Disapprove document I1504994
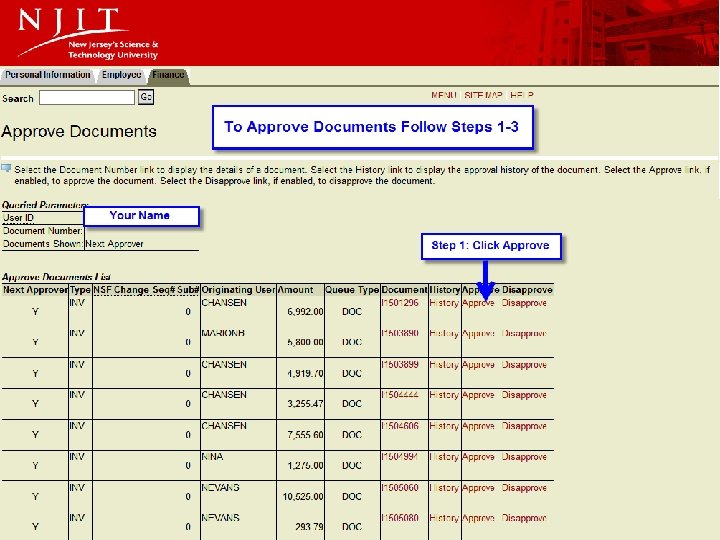This screenshot has width=720, height=540. point(524,457)
